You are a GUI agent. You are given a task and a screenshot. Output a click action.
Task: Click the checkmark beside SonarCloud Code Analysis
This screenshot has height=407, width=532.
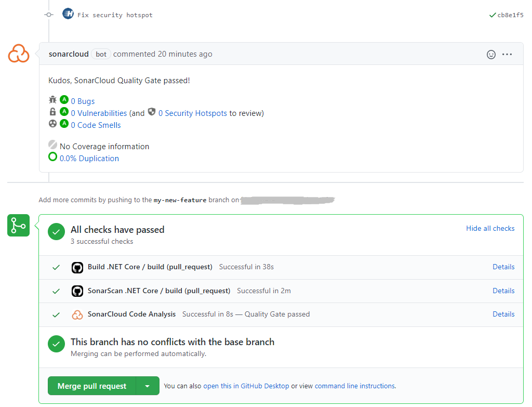56,314
